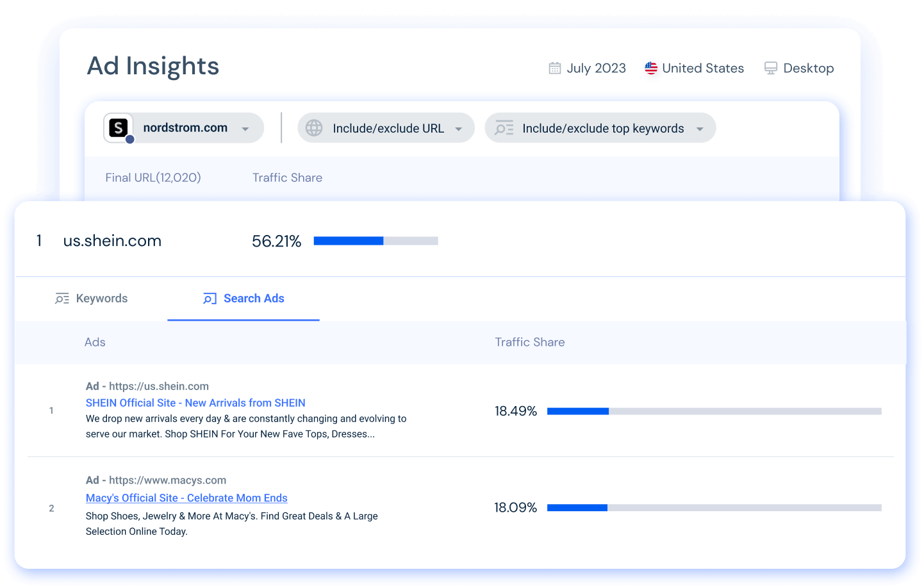Expand the nordstrom.com domain dropdown arrow
This screenshot has height=588, width=924.
(x=245, y=129)
